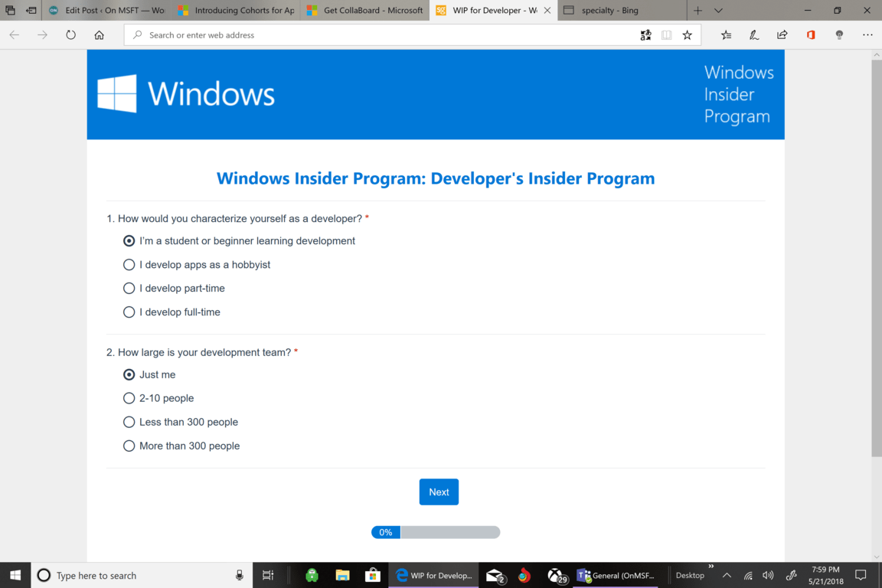Click the clock showing 7:59 PM
Screen dimensions: 882x588
pos(826,575)
